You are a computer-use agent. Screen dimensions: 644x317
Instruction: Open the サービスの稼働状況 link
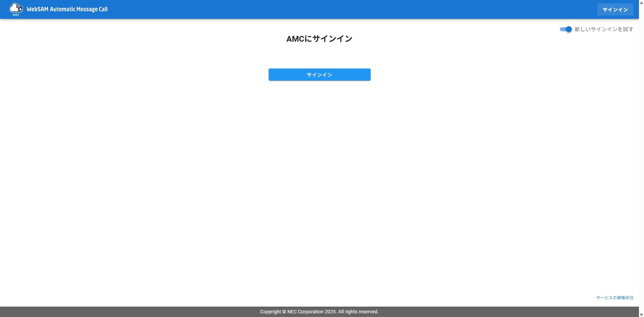pos(614,298)
